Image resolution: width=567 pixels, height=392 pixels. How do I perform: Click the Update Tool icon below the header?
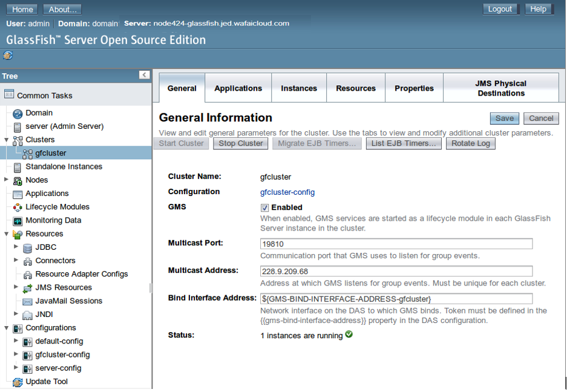pos(8,56)
